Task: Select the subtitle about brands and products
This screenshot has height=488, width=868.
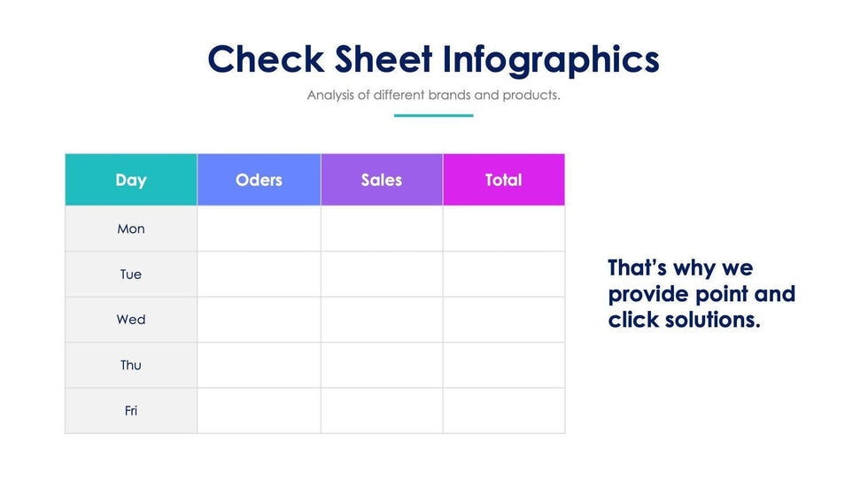Action: (x=433, y=95)
